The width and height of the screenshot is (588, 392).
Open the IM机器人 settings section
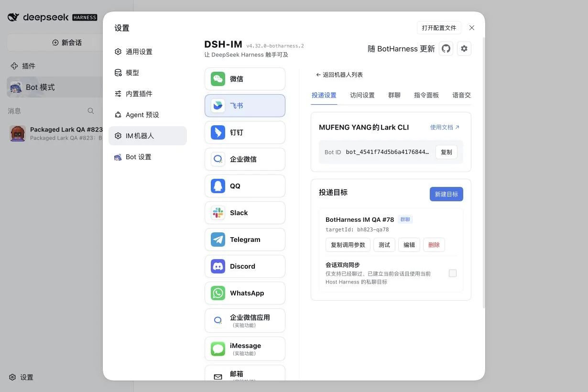pyautogui.click(x=148, y=136)
